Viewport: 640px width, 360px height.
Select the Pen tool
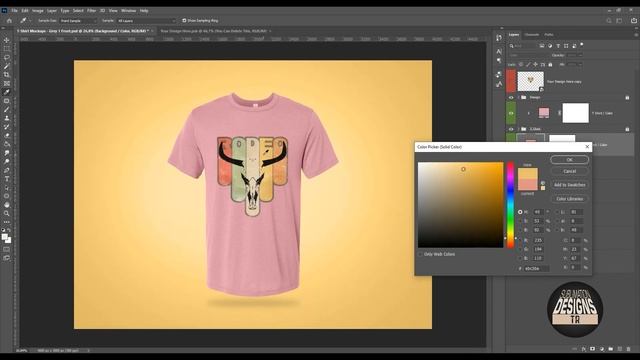(x=7, y=170)
